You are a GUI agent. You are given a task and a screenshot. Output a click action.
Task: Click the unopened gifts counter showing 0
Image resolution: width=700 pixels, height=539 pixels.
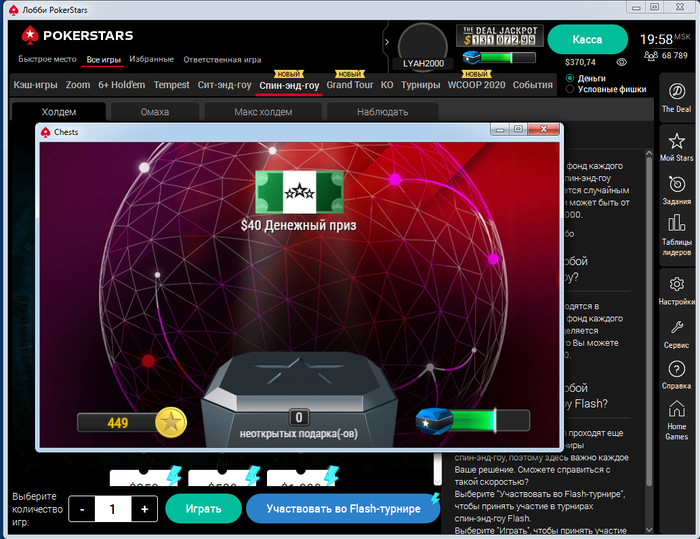coord(299,418)
